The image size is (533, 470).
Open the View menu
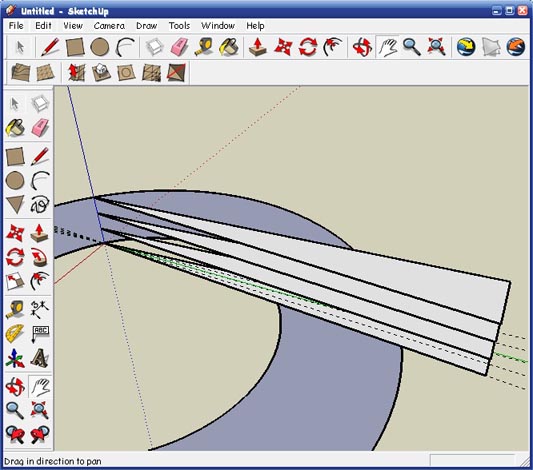pos(73,26)
